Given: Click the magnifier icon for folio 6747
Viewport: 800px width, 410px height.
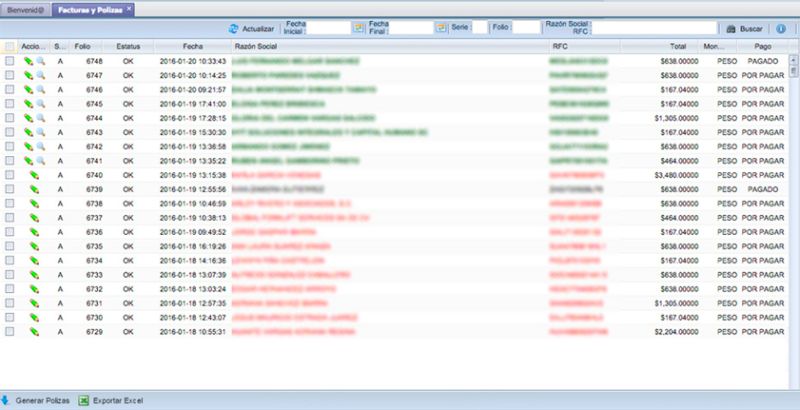Looking at the screenshot, I should 41,75.
